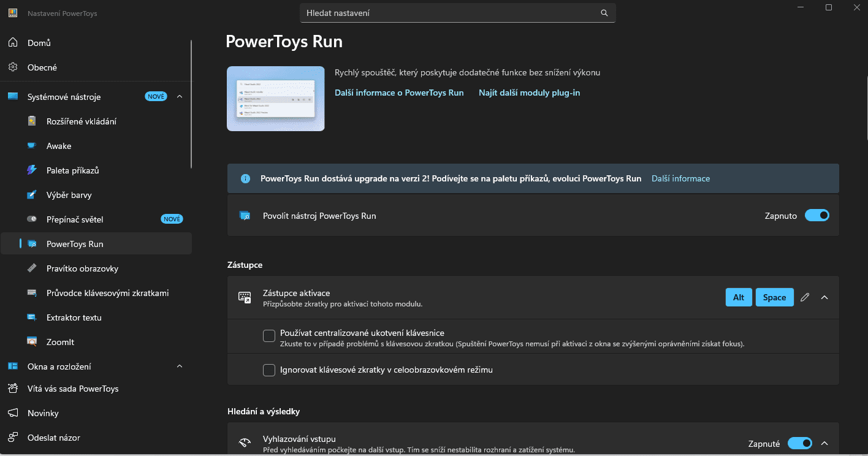
Task: Click Najít další moduly plug-in link
Action: coord(529,93)
